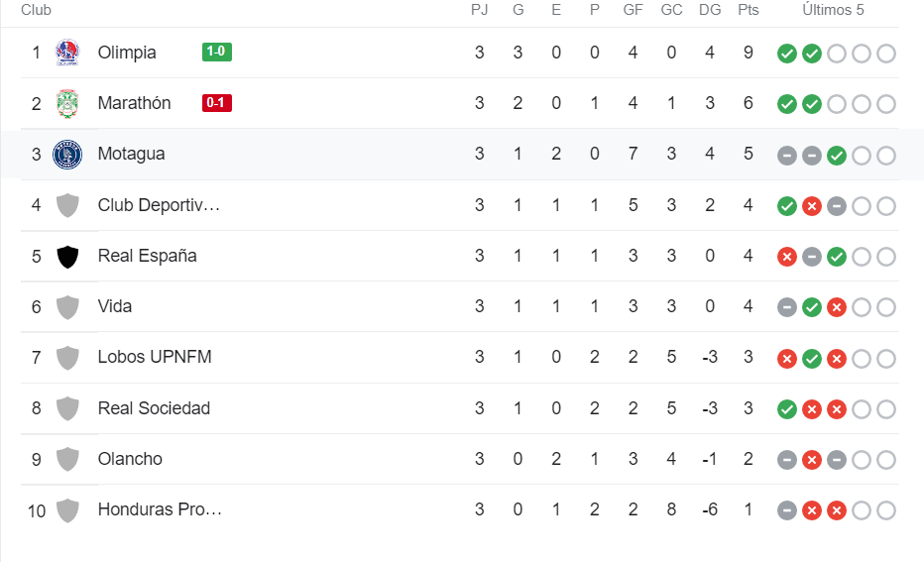Click Real España's green win checkmark
This screenshot has height=562, width=924.
point(836,257)
